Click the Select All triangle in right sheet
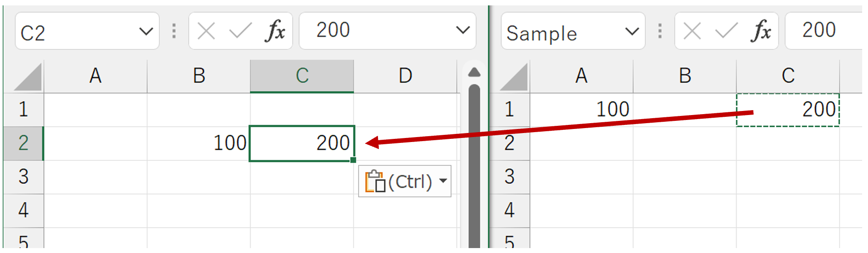Screen dimensions: 868x253 click(x=514, y=77)
